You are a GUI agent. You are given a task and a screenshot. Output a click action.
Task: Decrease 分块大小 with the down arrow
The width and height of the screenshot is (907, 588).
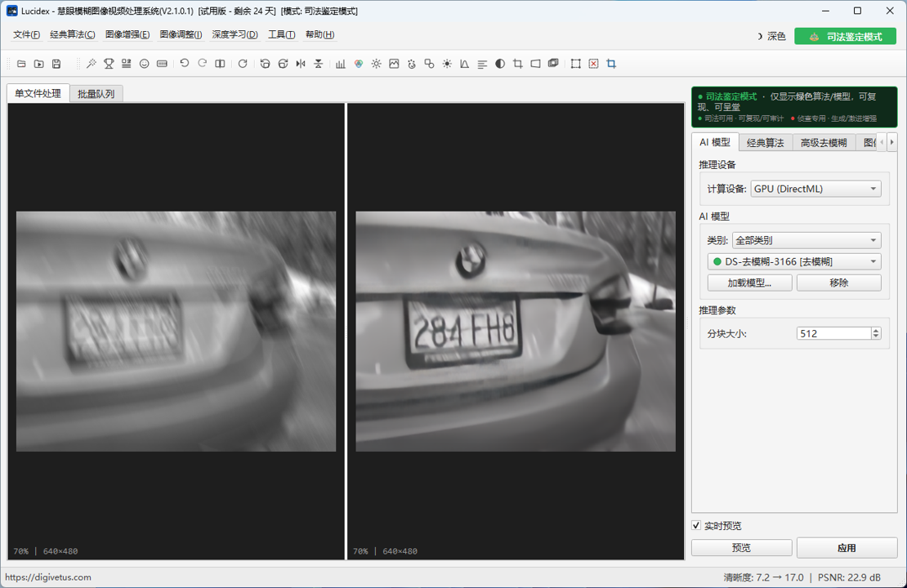click(x=876, y=336)
